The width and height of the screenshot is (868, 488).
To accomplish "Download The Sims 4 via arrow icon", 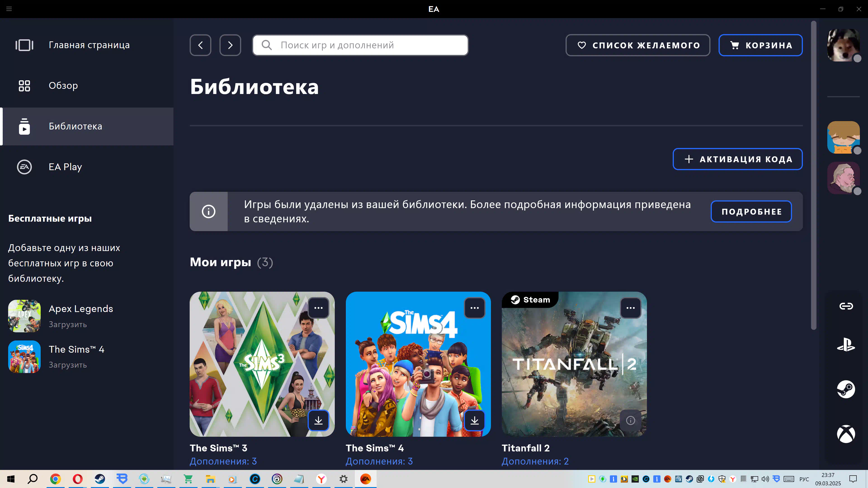I will [x=474, y=420].
